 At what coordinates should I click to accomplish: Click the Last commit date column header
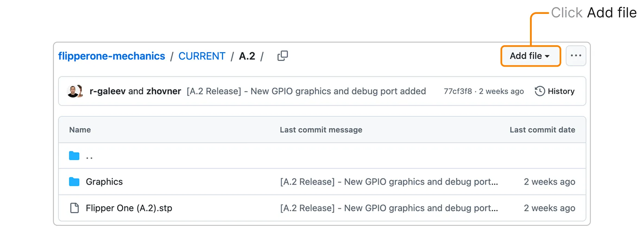[542, 130]
